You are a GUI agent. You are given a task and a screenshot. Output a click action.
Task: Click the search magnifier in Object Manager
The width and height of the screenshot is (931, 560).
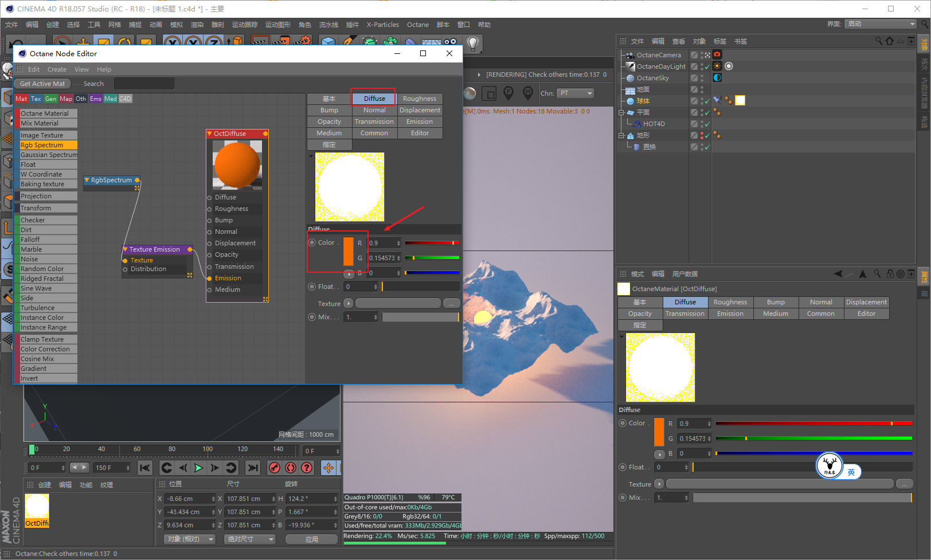click(x=879, y=41)
